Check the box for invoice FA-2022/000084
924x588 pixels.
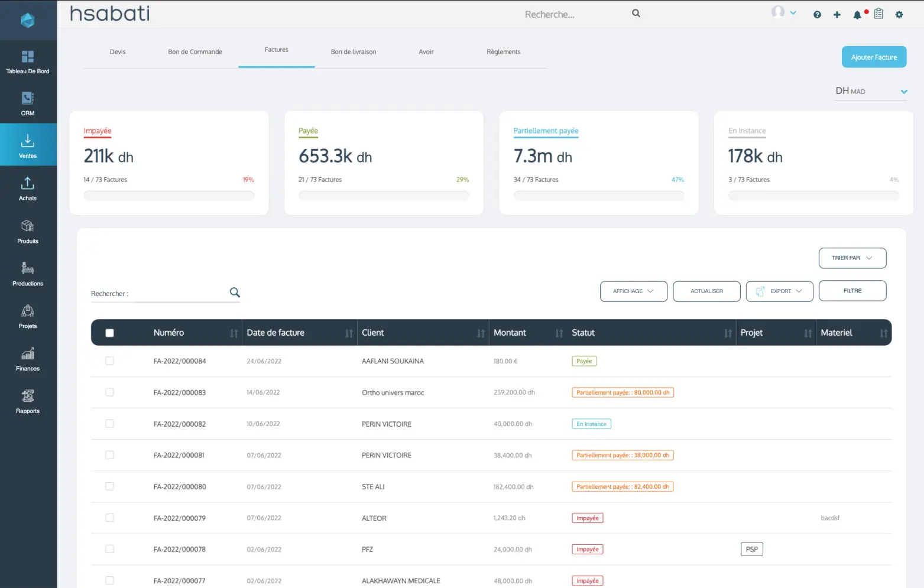coord(109,361)
